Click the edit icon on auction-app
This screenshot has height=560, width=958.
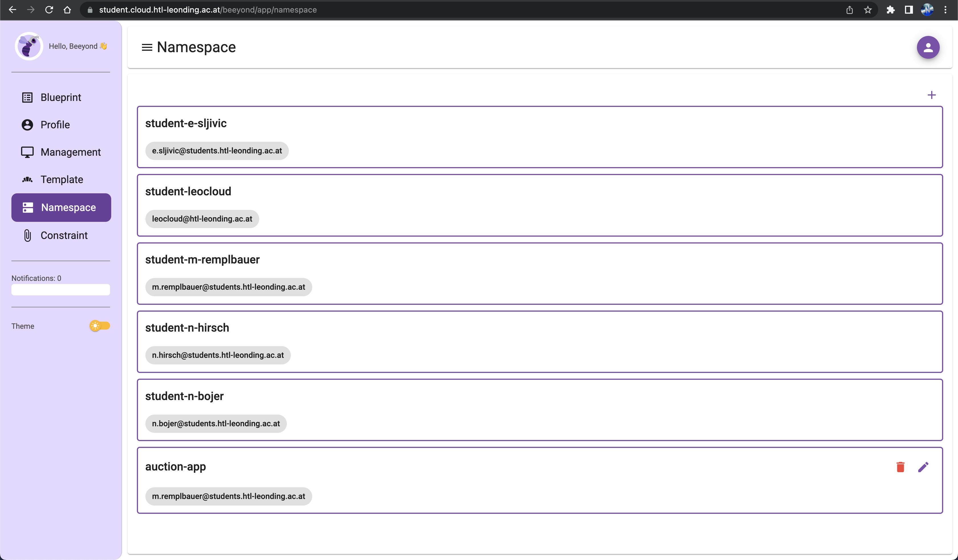(923, 467)
